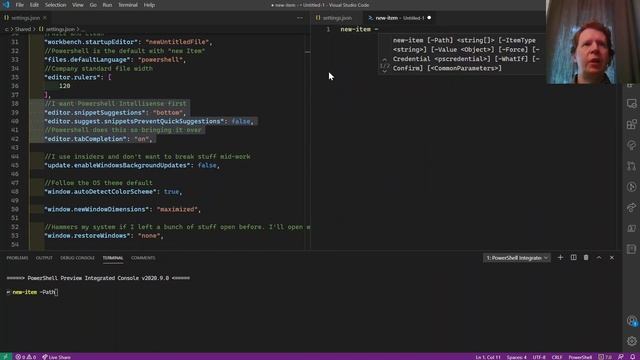Open the Terminal menu
The width and height of the screenshot is (640, 360).
pyautogui.click(x=128, y=5)
